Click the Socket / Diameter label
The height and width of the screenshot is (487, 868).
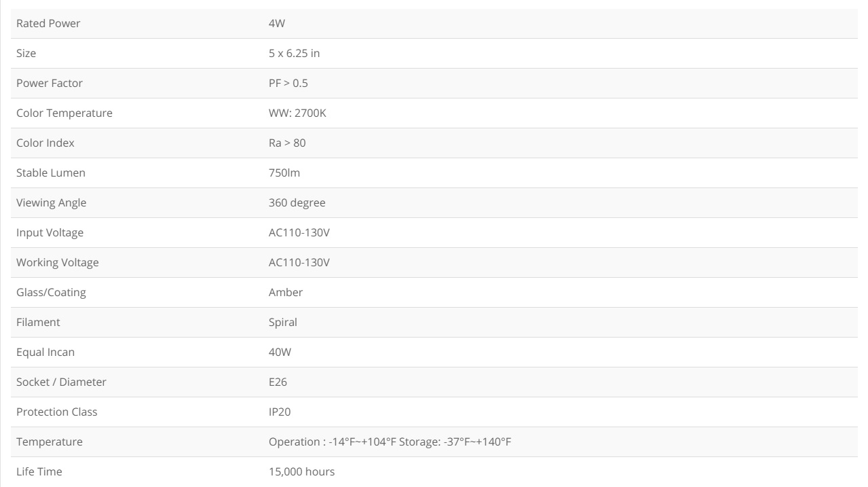[x=61, y=382]
